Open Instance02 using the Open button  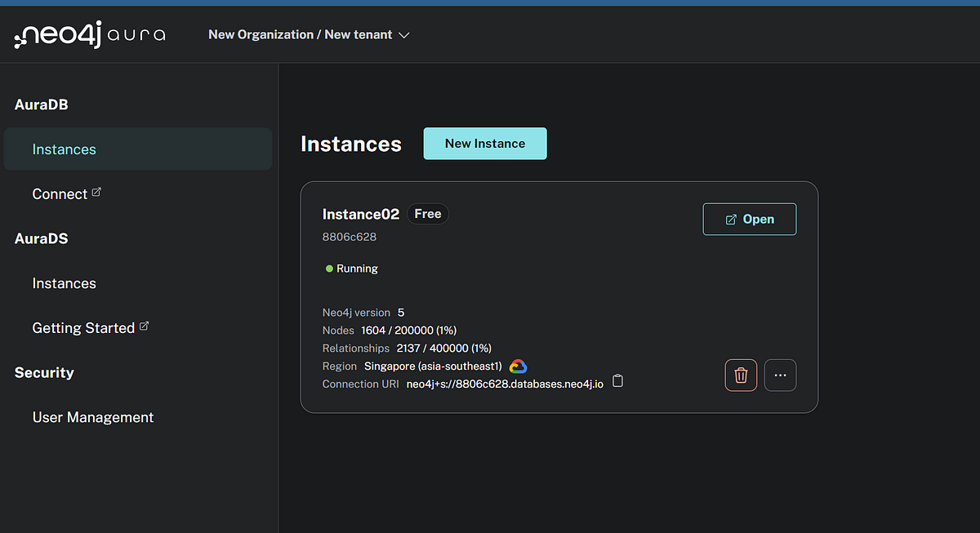[x=750, y=219]
